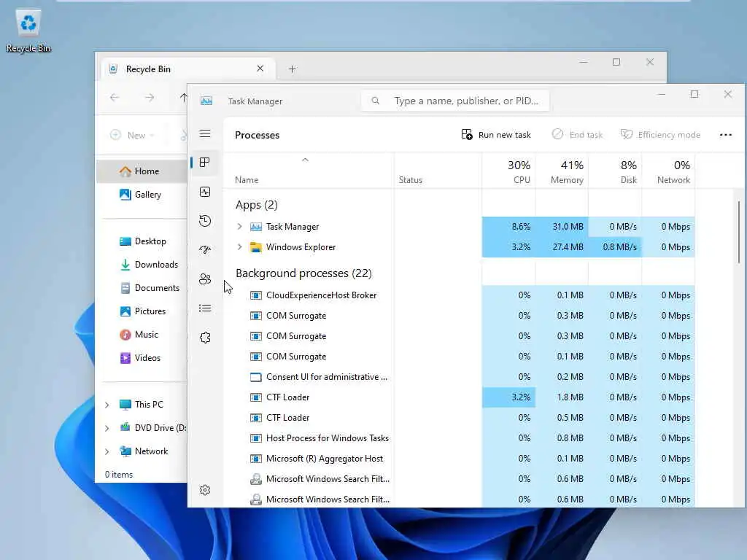
Task: Click the Forward arrow in Recycle Bin window
Action: point(150,98)
